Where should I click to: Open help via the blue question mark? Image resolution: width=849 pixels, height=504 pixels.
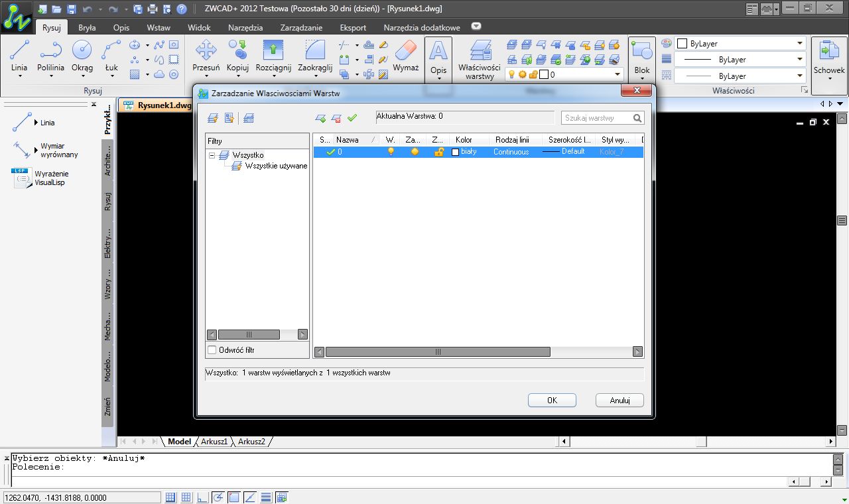182,9
